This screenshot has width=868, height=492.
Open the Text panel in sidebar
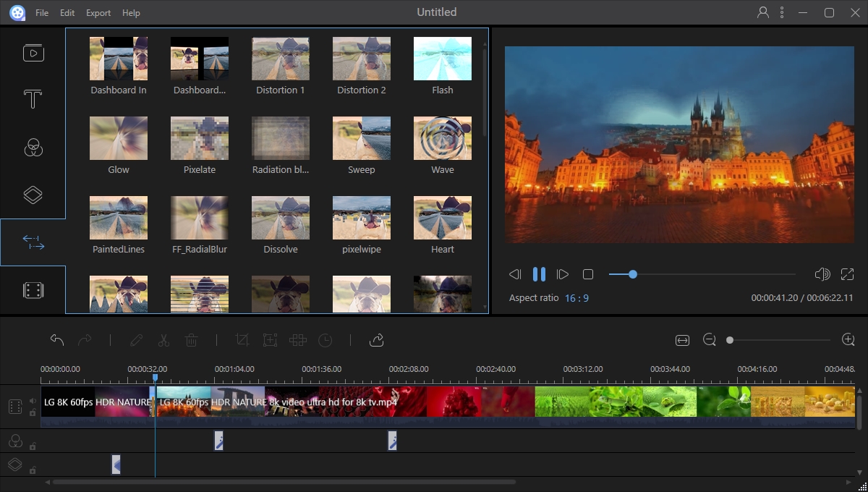point(33,99)
